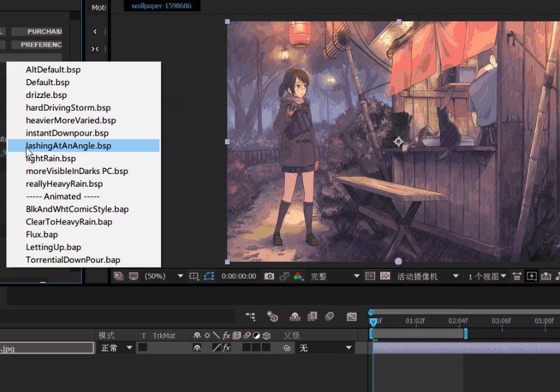Click the 0:00:00:00 current time display
Screen dimensions: 560x392
click(239, 276)
